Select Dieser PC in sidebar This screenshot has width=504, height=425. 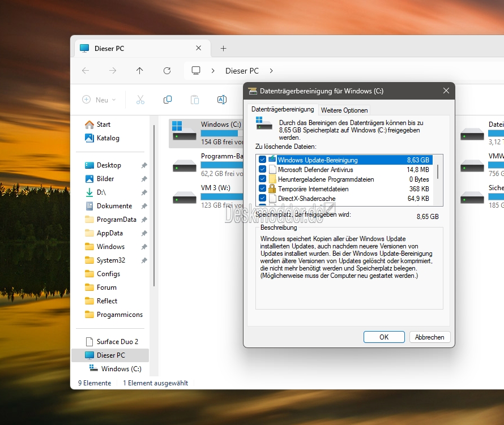[110, 355]
